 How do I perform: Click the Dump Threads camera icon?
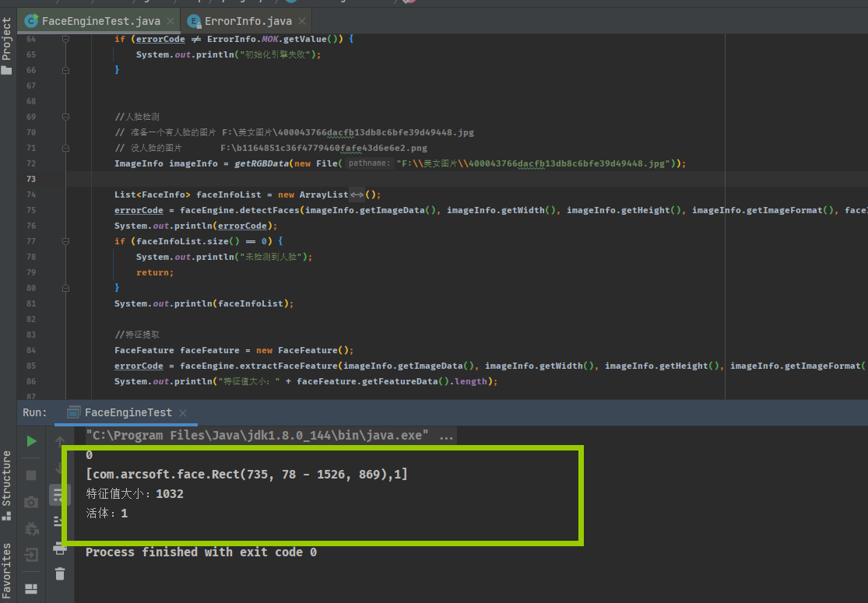tap(32, 503)
